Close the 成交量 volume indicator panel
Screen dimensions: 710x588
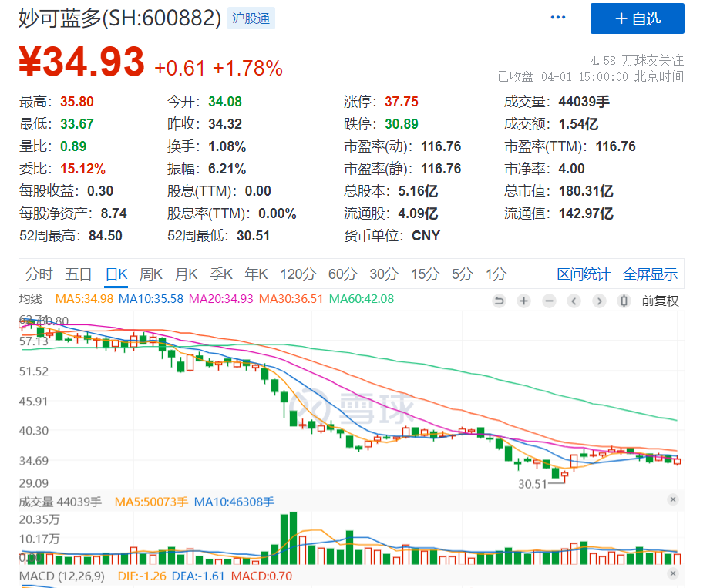tap(673, 499)
